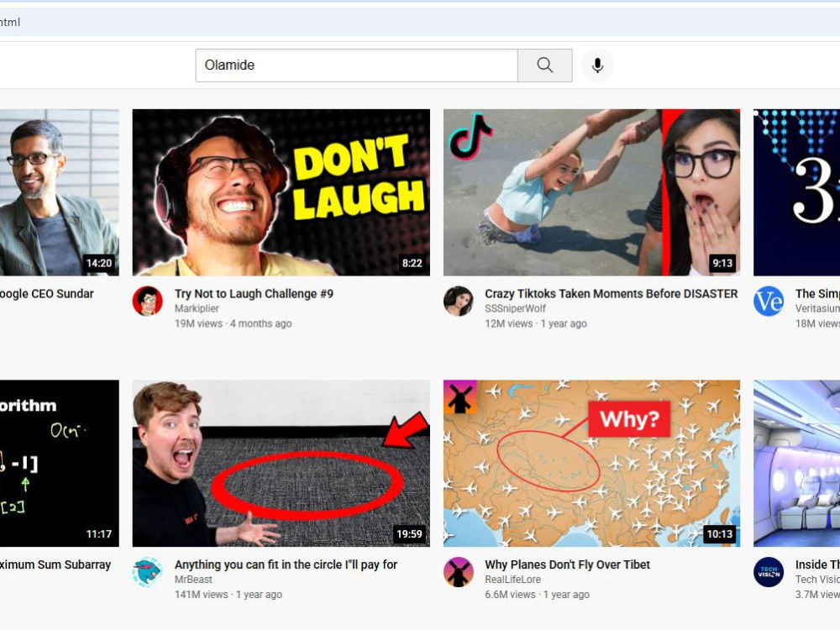The image size is (840, 630).
Task: Click the browser address bar
Action: point(420,22)
